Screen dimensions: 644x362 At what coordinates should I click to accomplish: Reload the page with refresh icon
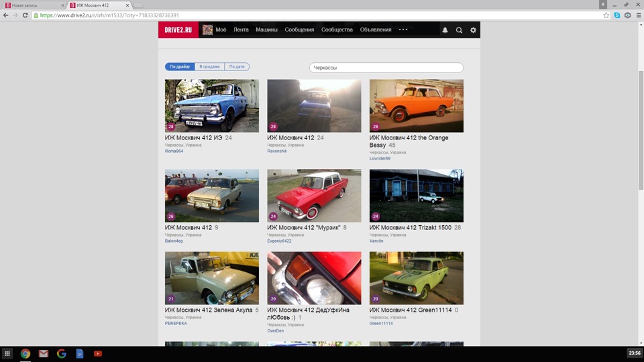coord(25,15)
